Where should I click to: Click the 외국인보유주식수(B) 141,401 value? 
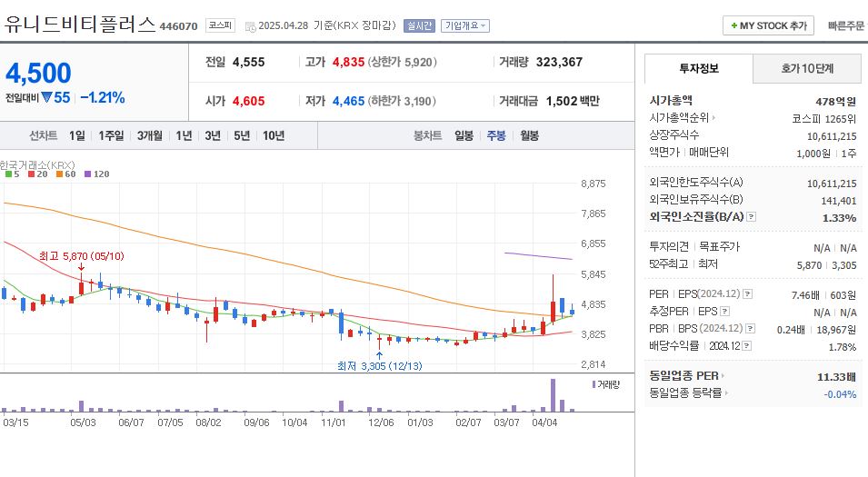coord(839,201)
